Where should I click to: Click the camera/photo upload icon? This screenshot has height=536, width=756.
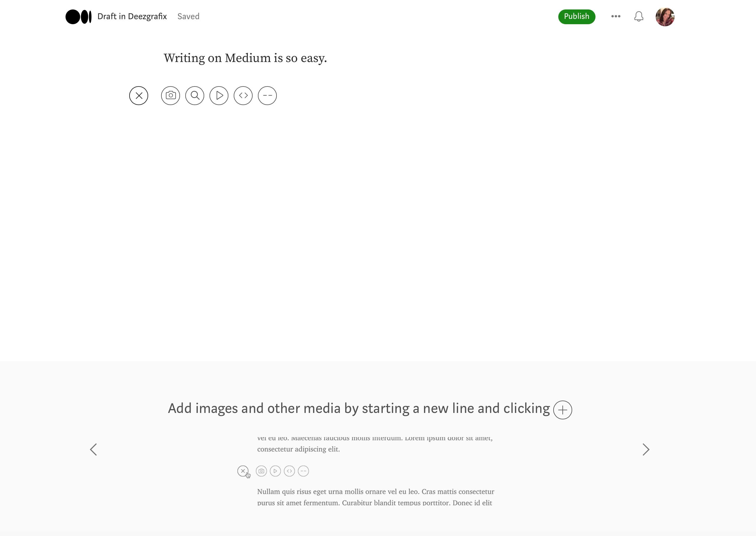coord(170,95)
